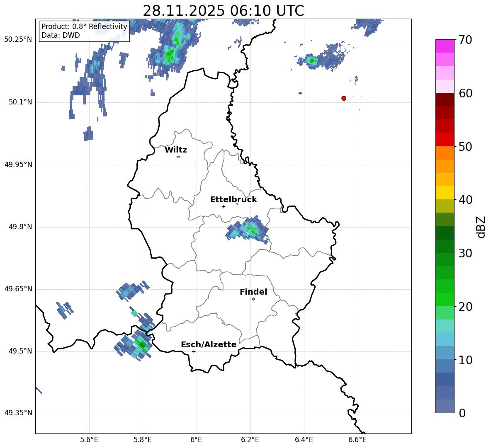Click the title "28.11.2025 06:10 UTC"
The height and width of the screenshot is (448, 491).
click(223, 11)
